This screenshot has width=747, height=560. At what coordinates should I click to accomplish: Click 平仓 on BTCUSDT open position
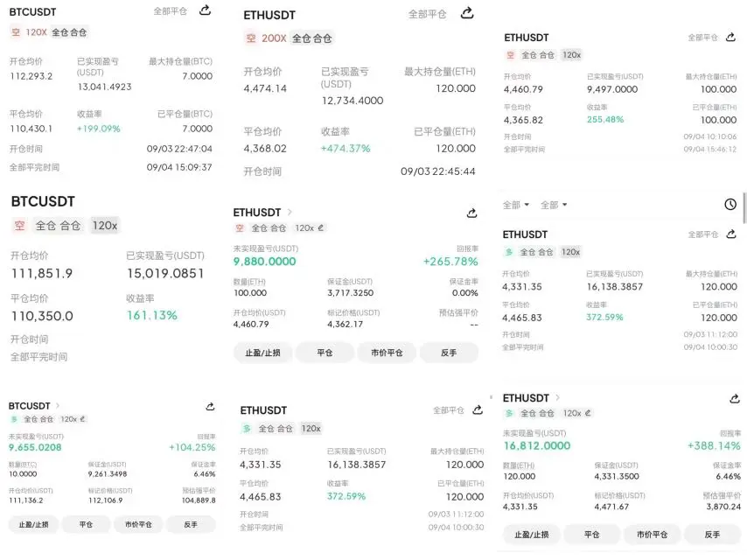(86, 524)
